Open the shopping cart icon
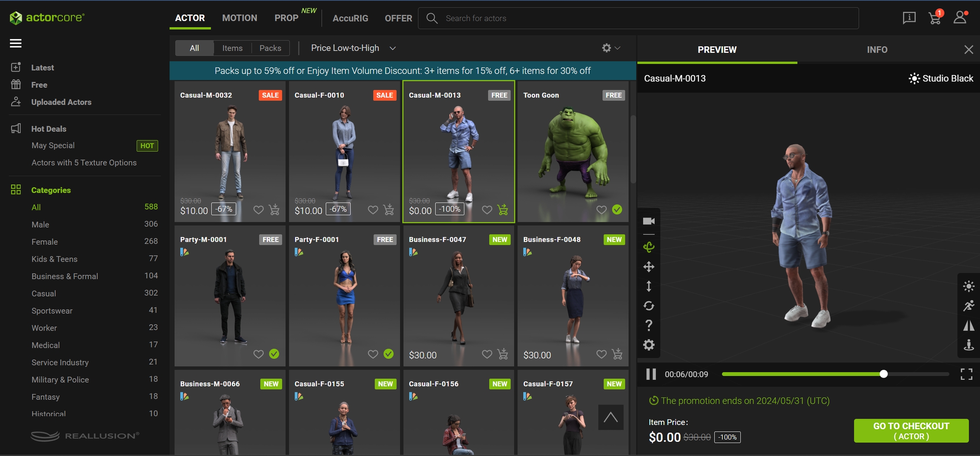980x456 pixels. [934, 18]
